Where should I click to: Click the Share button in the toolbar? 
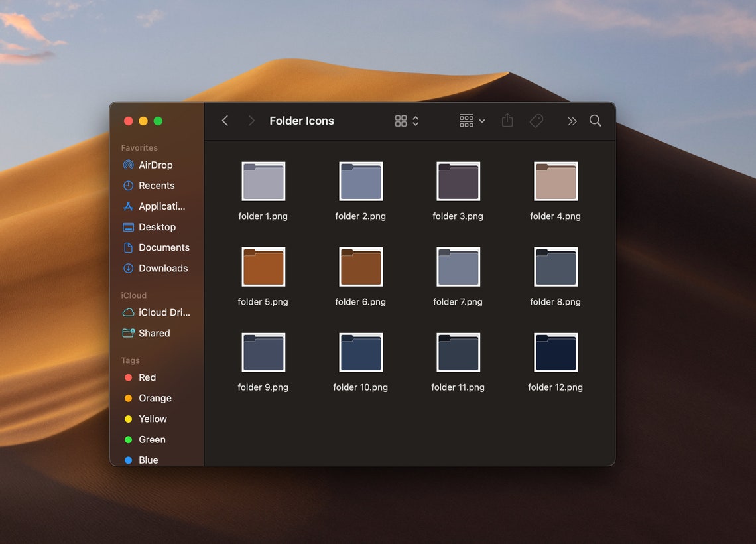507,121
